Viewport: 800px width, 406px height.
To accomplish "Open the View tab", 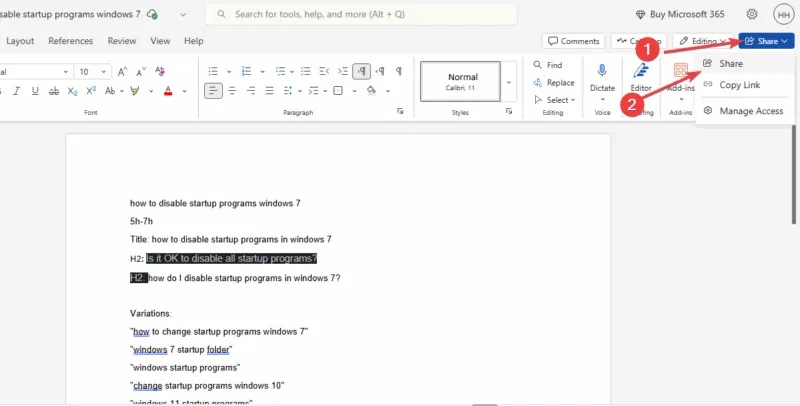I will pyautogui.click(x=160, y=41).
